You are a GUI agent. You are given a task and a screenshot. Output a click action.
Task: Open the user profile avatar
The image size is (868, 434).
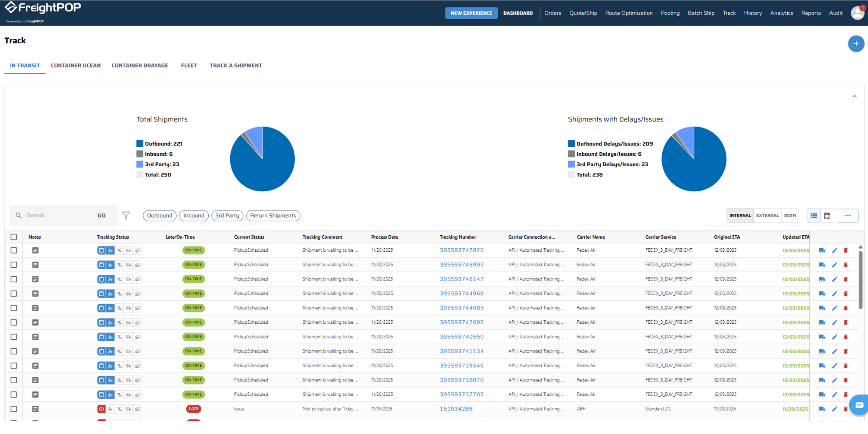(858, 13)
